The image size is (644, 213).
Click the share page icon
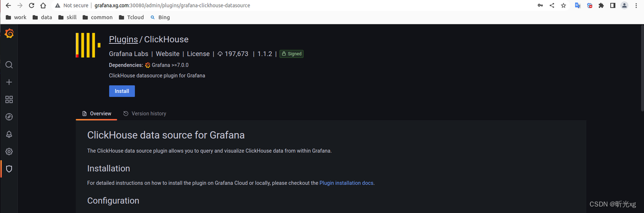[x=552, y=6]
